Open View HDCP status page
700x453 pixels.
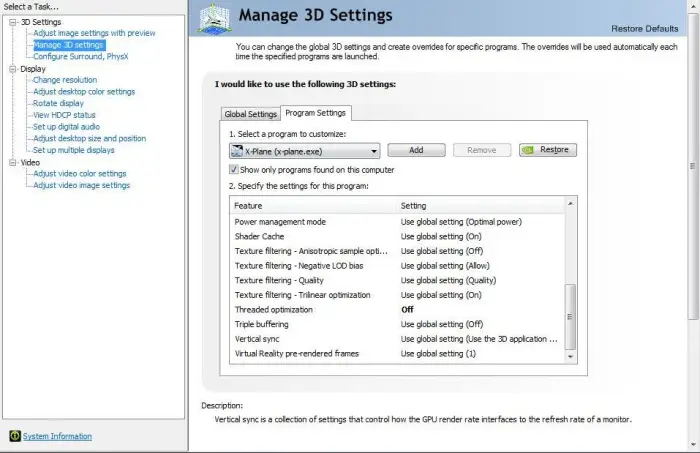tap(64, 115)
